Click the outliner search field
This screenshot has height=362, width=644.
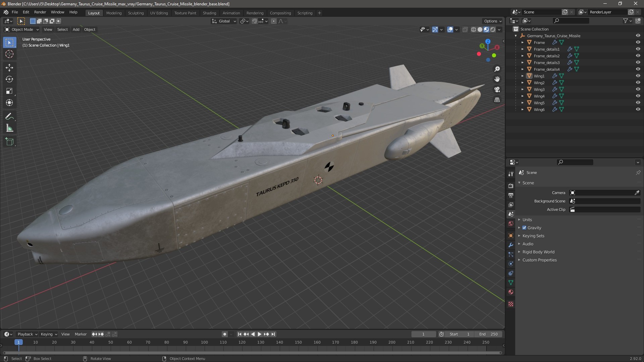coord(571,21)
